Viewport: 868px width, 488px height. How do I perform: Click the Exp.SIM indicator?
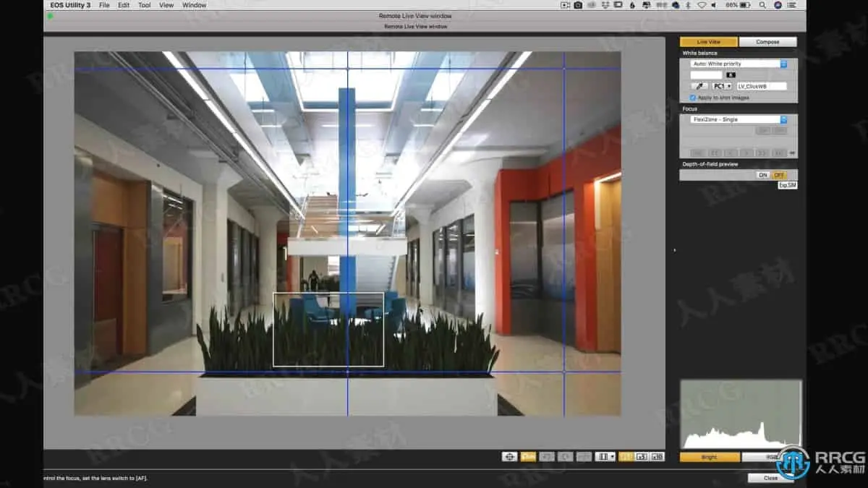(787, 185)
